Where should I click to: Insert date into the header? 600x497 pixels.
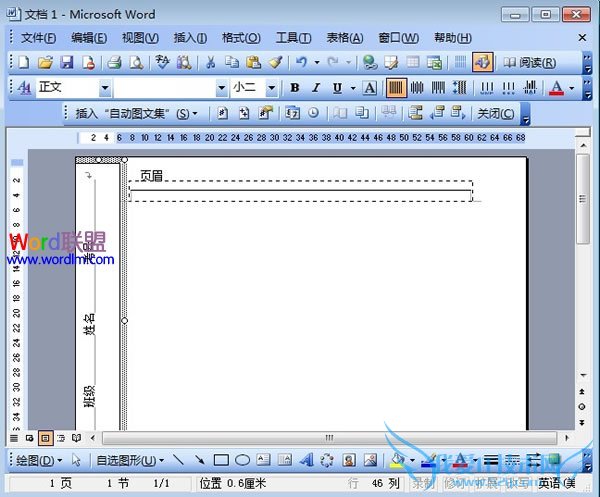point(293,113)
